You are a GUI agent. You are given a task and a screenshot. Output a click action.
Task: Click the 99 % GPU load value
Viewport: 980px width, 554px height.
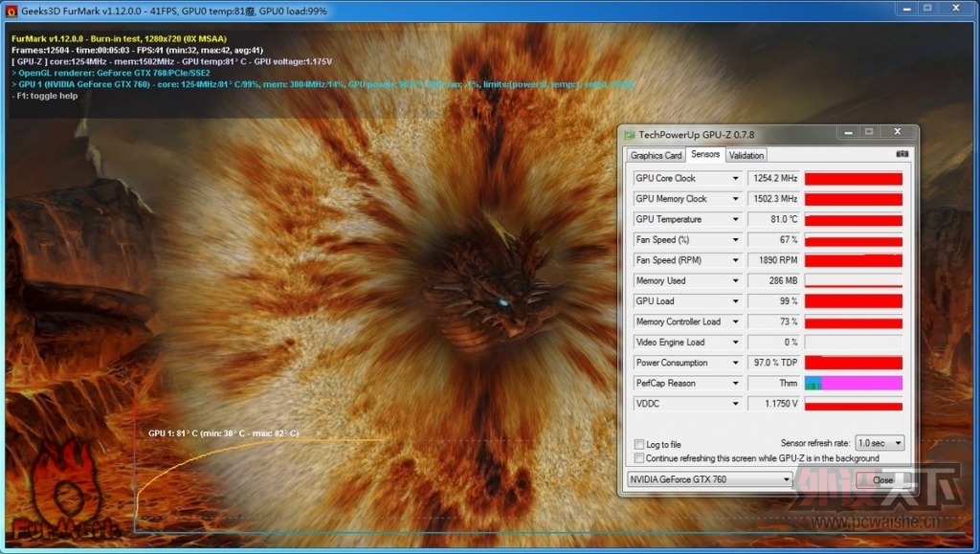click(x=773, y=301)
